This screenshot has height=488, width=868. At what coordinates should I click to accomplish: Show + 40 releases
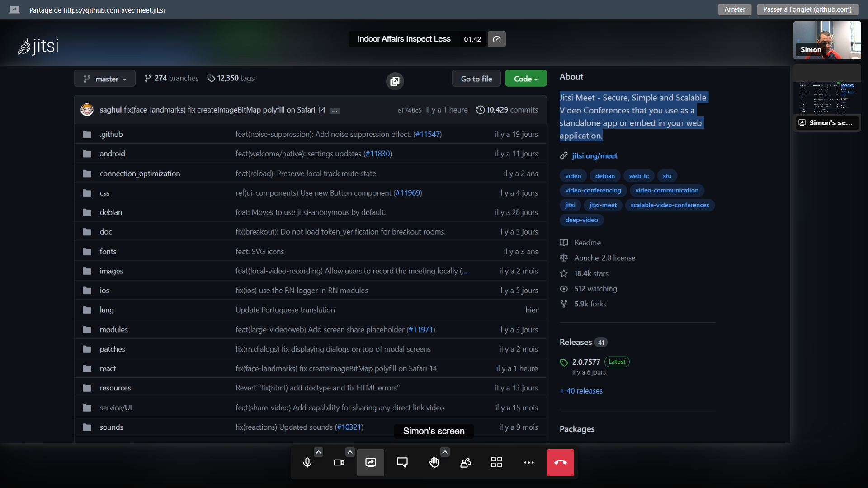click(x=581, y=391)
